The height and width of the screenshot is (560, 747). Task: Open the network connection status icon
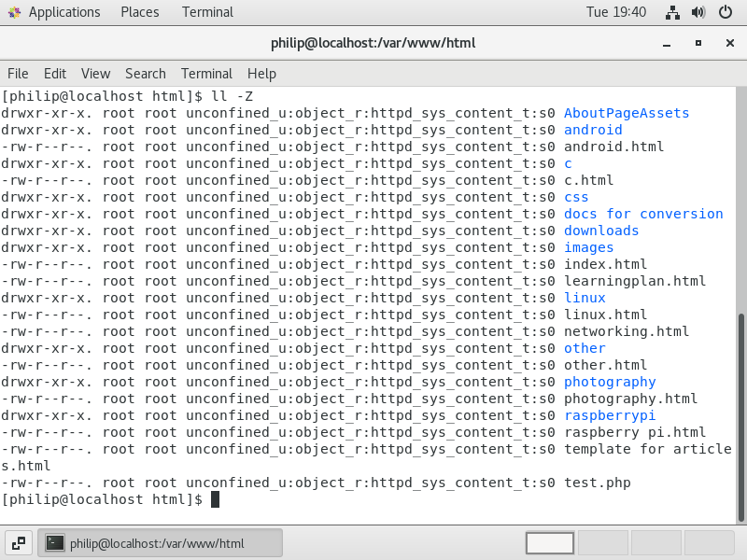point(672,12)
